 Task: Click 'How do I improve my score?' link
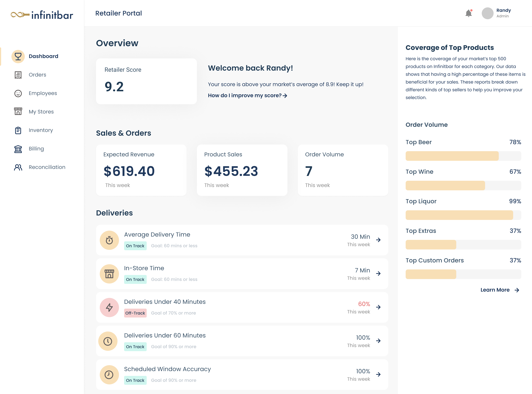pos(247,96)
